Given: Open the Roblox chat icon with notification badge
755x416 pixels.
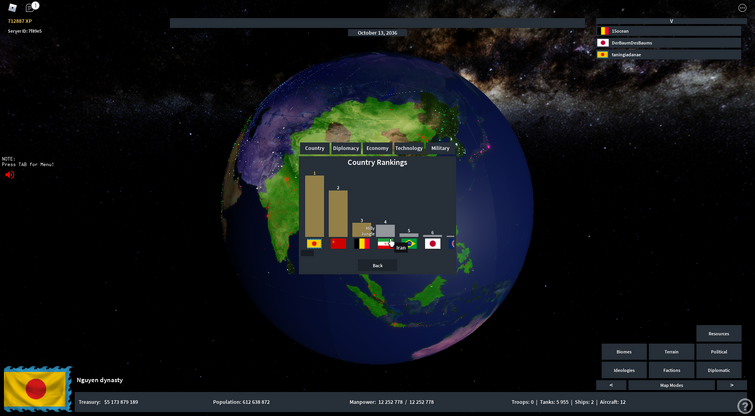Looking at the screenshot, I should tap(31, 7).
